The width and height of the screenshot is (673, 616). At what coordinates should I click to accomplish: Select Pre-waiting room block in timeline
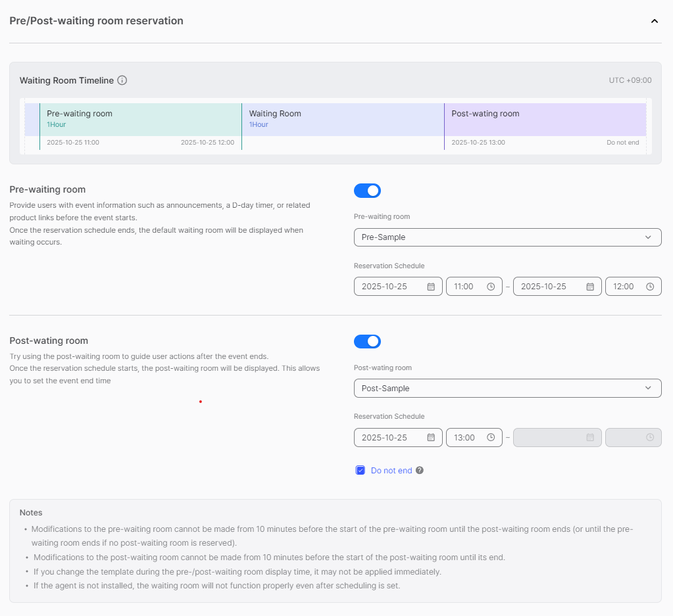tap(140, 119)
